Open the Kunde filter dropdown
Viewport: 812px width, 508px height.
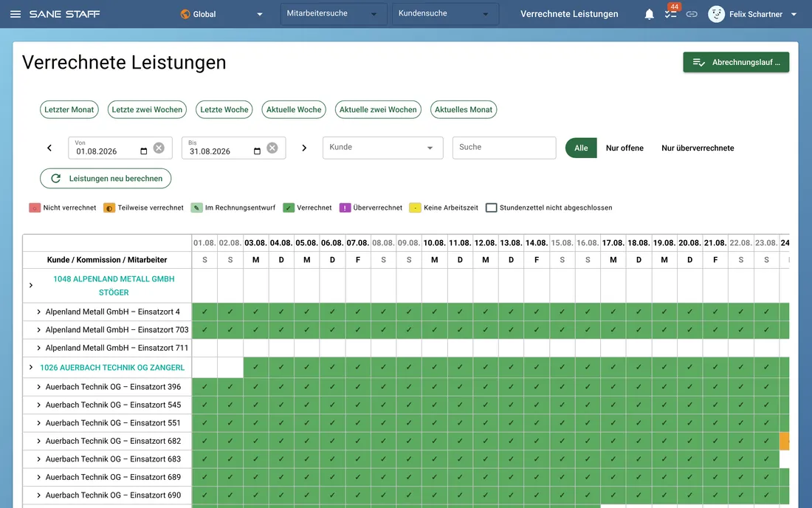click(x=382, y=148)
